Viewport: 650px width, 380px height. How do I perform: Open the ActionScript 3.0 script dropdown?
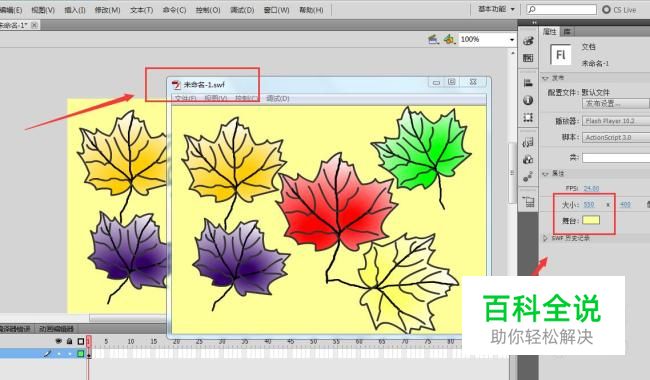(616, 137)
